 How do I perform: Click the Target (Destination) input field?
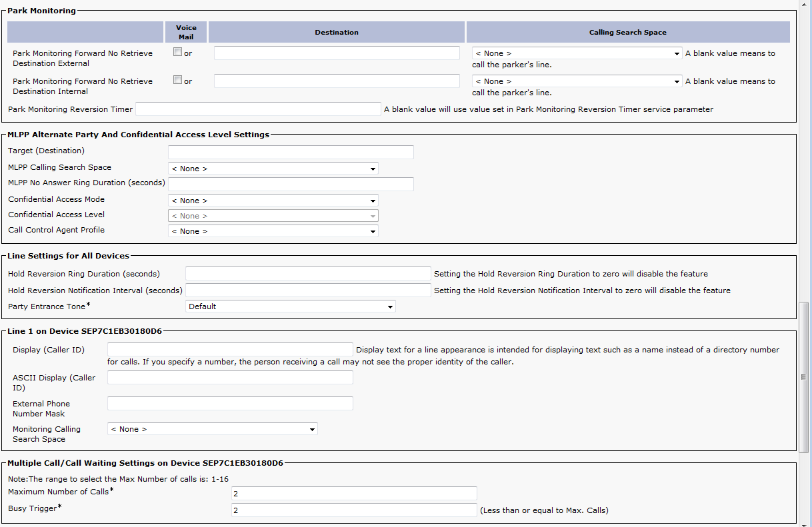click(x=291, y=152)
